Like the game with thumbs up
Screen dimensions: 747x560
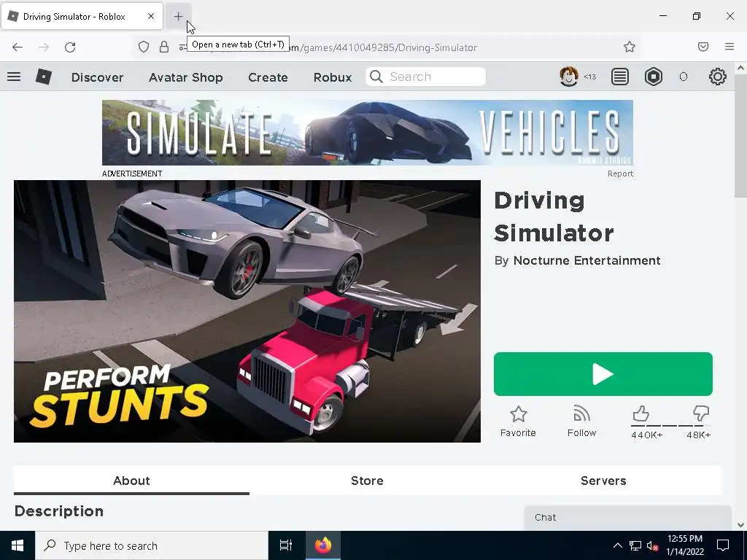pyautogui.click(x=640, y=413)
